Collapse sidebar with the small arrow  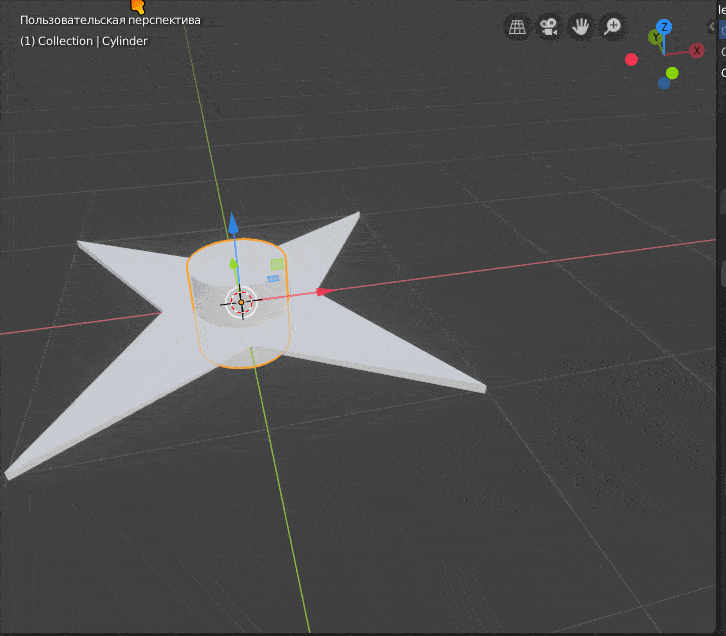712,26
